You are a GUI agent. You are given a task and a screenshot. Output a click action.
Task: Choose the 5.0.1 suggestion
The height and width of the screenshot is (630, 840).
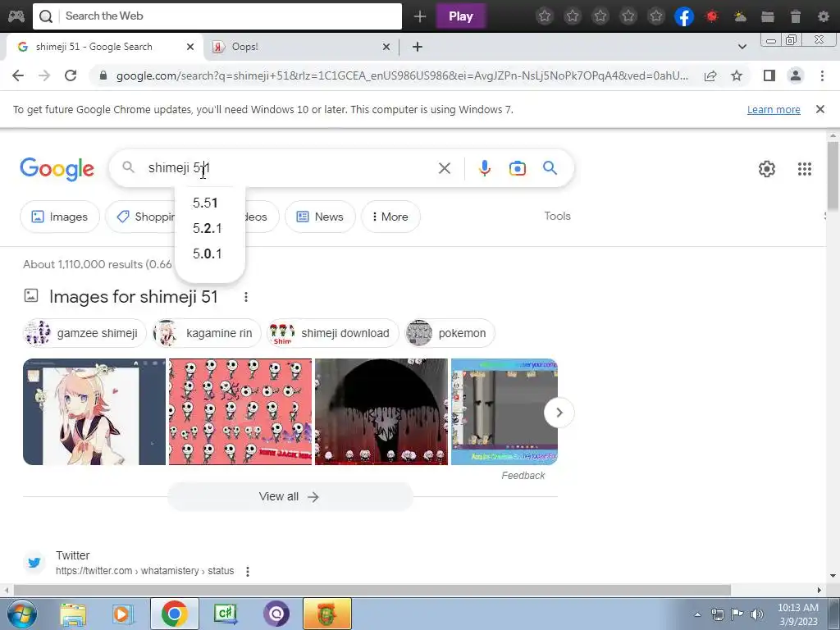coord(209,253)
